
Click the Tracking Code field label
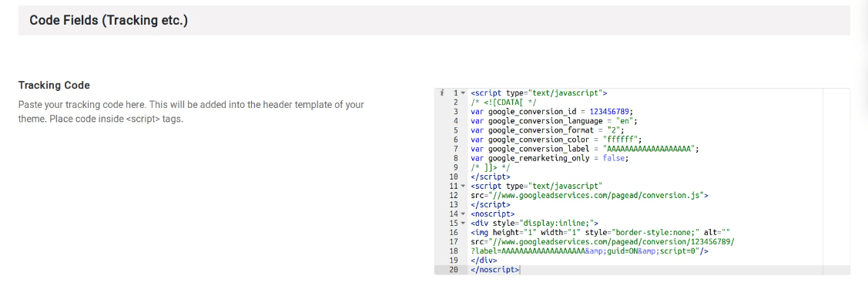(54, 86)
